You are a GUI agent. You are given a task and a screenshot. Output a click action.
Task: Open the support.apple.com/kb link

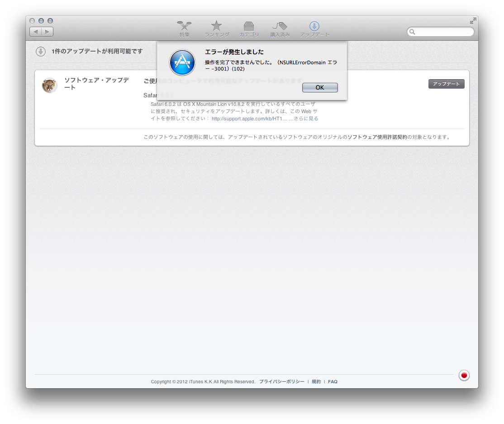tap(249, 119)
